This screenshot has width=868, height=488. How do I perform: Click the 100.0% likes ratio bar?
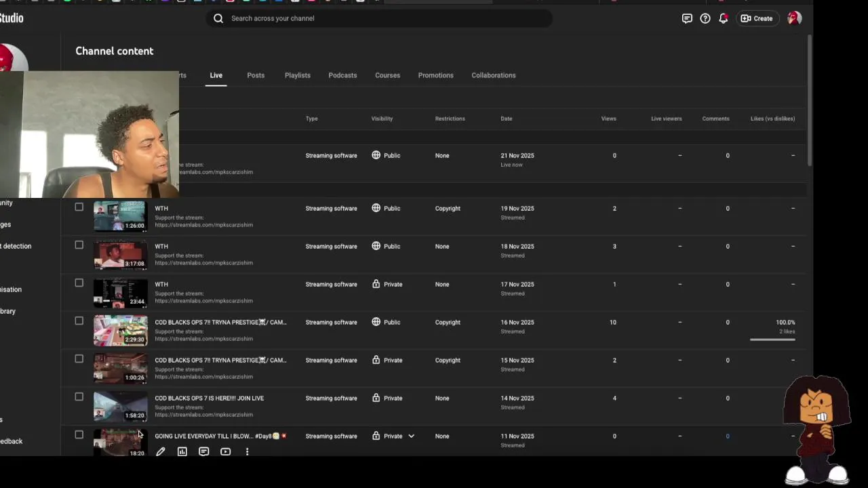coord(772,339)
